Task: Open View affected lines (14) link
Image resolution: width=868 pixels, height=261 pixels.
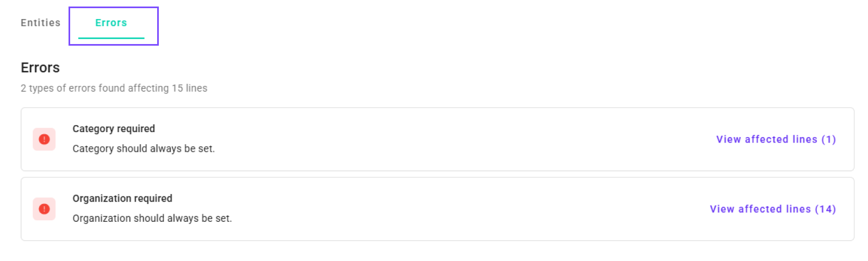Action: (x=773, y=209)
